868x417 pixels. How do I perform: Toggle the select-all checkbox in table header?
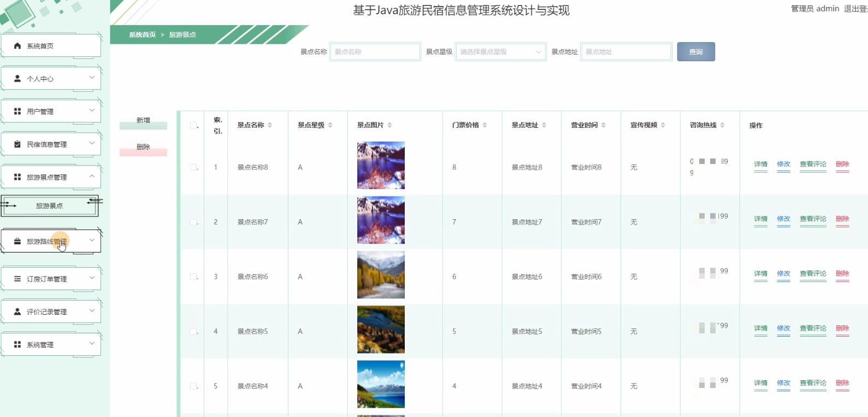[193, 126]
